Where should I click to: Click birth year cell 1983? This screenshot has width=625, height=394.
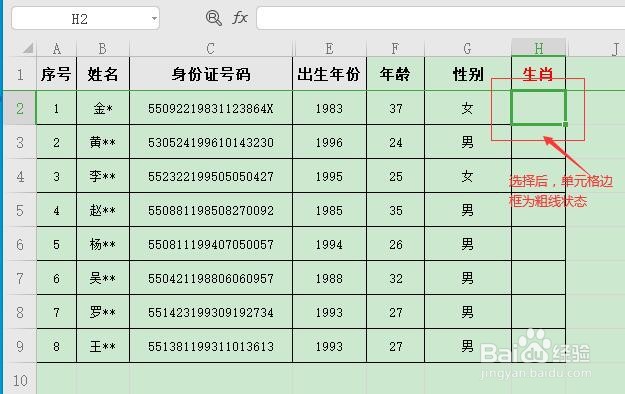(x=329, y=108)
